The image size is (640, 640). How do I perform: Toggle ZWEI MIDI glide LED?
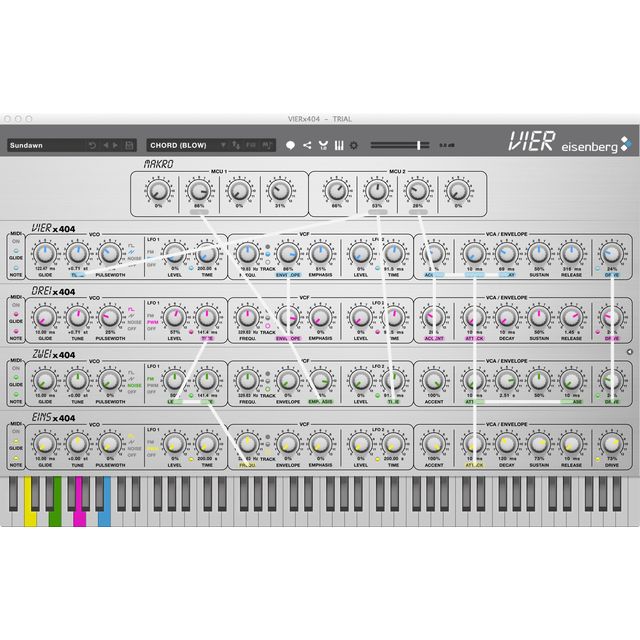point(16,378)
